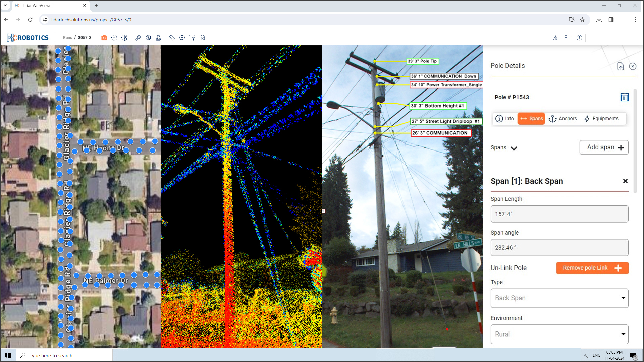
Task: Close the Span [1]: Back Span section
Action: click(x=625, y=181)
